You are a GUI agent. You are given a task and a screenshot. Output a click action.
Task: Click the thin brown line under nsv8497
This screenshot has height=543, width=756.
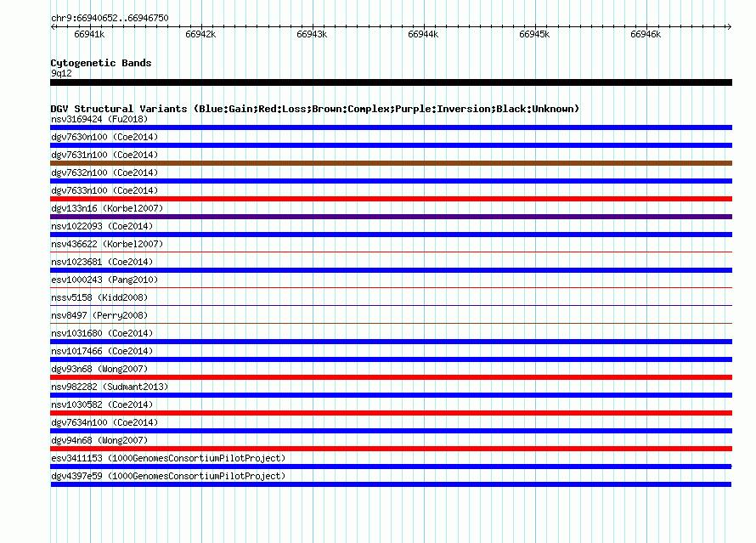pyautogui.click(x=391, y=323)
